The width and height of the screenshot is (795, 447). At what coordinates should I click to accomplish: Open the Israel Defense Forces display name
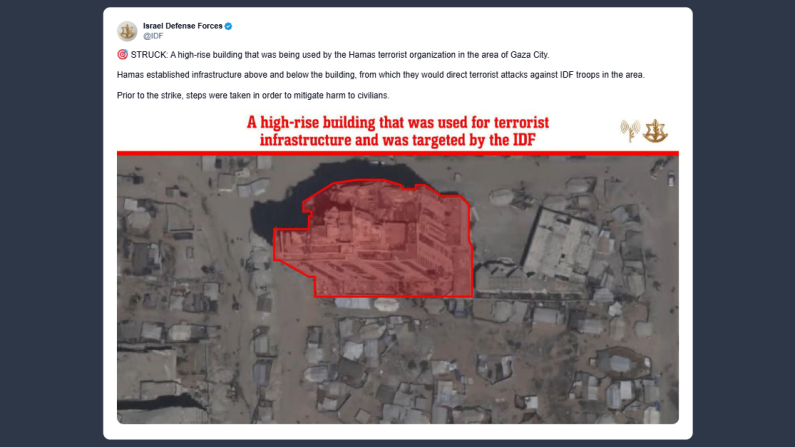coord(183,26)
